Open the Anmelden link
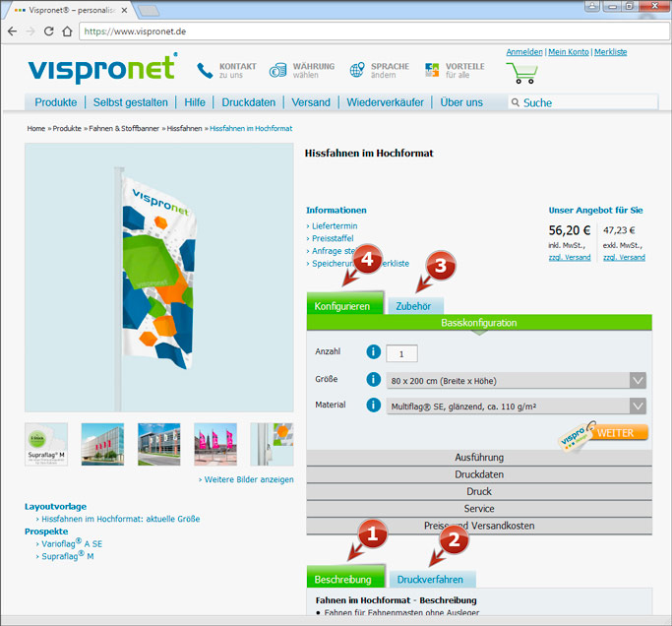Image resolution: width=672 pixels, height=626 pixels. click(x=524, y=52)
